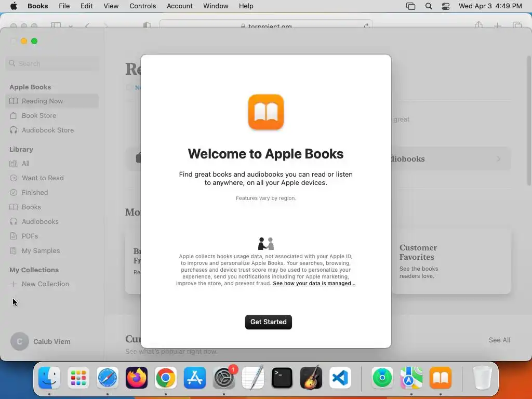Open the Customer Favorites card
Image resolution: width=532 pixels, height=399 pixels.
pos(451,261)
